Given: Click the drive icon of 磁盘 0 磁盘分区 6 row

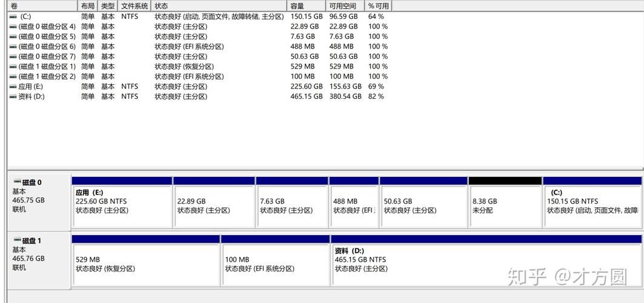Looking at the screenshot, I should point(13,47).
